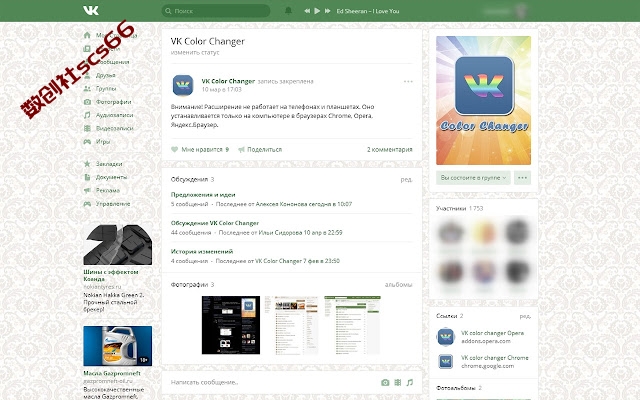The image size is (640, 400).
Task: Attach a video with film icon
Action: click(x=398, y=382)
